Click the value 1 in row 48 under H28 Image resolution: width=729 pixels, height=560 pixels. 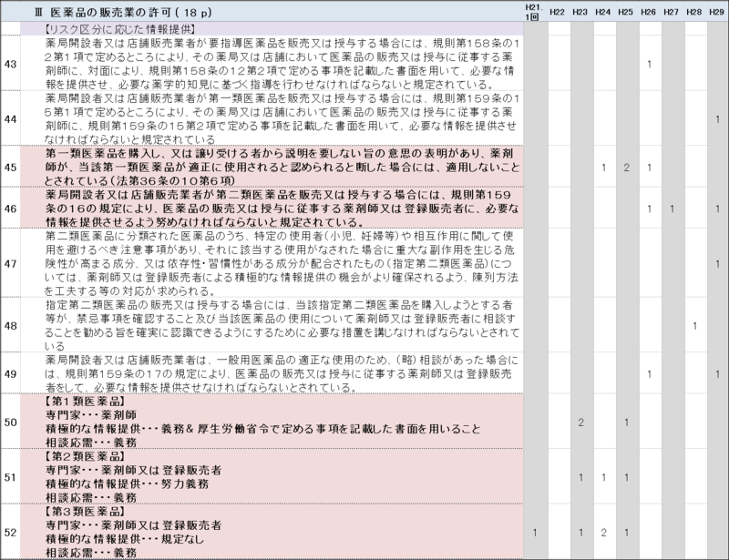click(694, 326)
